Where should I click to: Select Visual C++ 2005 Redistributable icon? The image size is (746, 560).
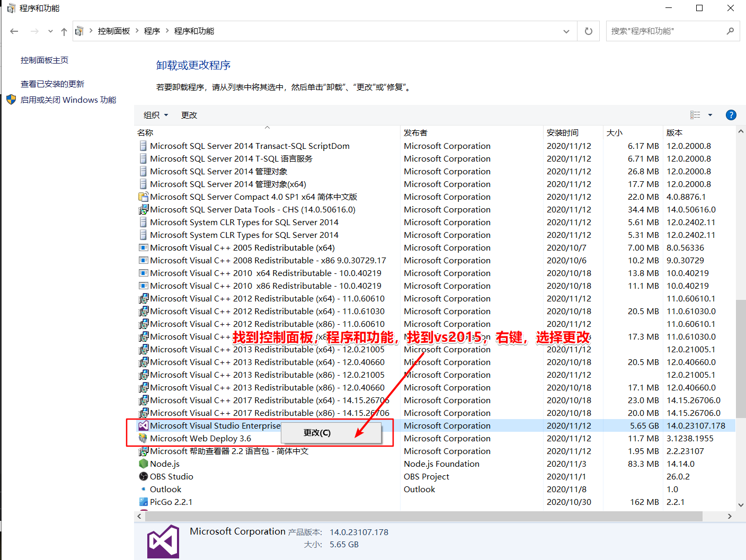[143, 248]
